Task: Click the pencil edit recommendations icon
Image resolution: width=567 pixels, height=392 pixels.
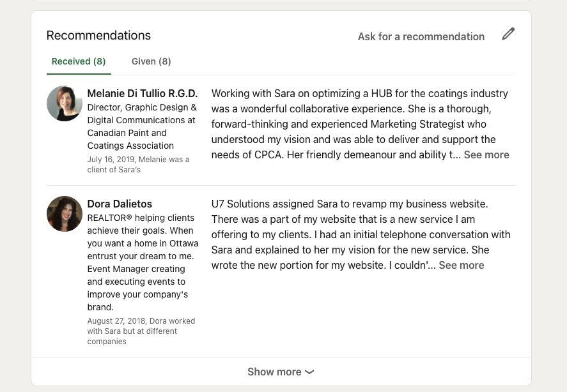Action: [508, 34]
